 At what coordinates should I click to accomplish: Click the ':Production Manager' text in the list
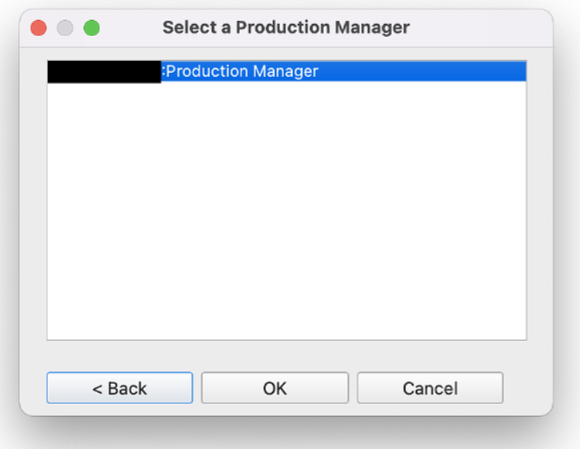(240, 71)
